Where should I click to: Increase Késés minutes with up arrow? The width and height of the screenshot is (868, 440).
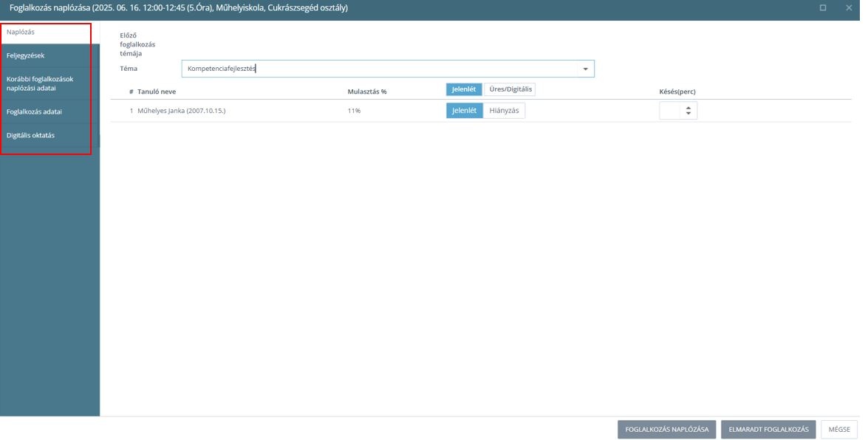coord(688,108)
